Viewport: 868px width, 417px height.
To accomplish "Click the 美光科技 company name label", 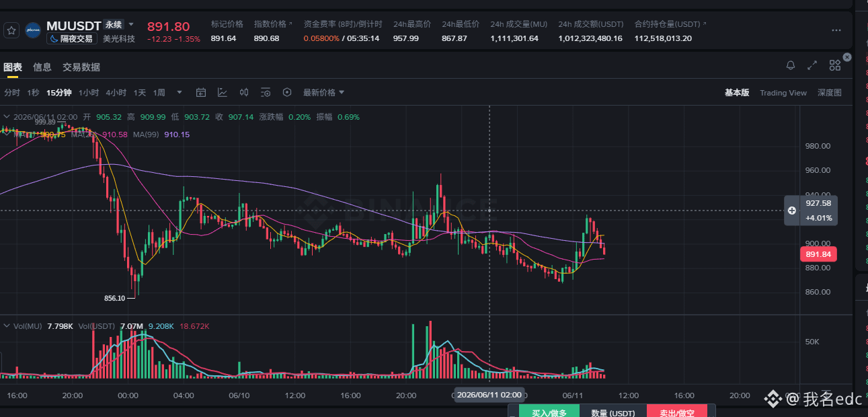I will pyautogui.click(x=119, y=39).
